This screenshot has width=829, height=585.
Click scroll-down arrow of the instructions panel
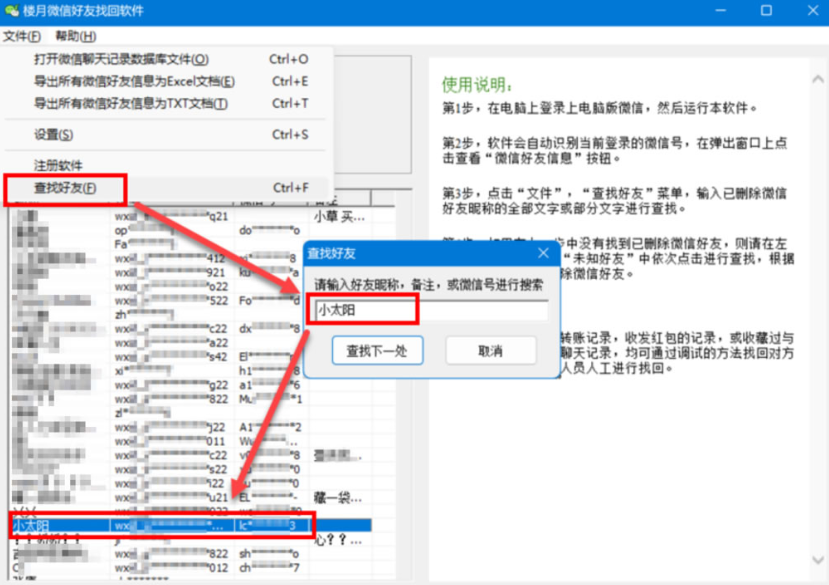(x=818, y=560)
